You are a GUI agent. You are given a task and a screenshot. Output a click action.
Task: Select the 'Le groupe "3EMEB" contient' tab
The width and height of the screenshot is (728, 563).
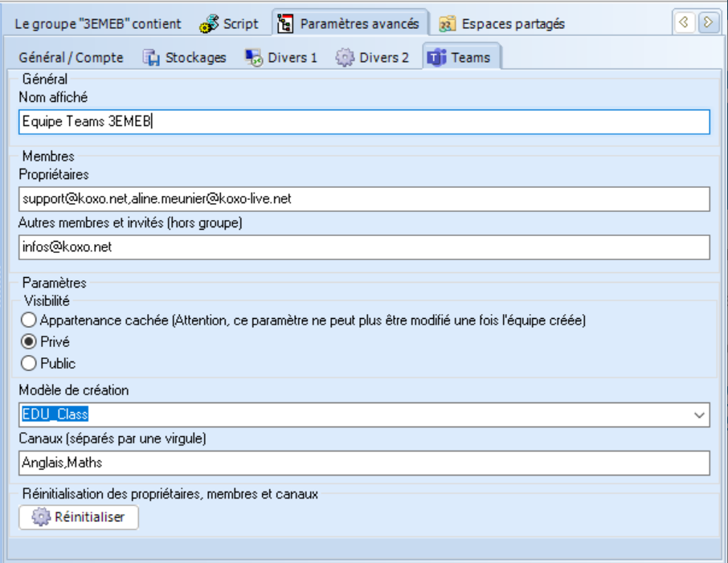pyautogui.click(x=98, y=23)
